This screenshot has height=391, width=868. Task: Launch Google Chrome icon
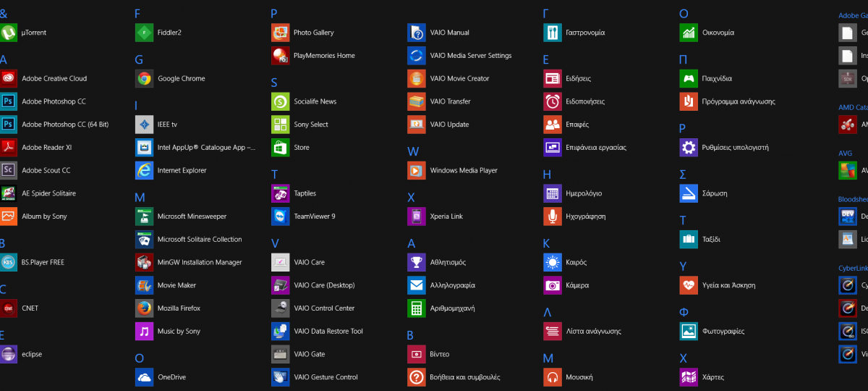coord(145,78)
